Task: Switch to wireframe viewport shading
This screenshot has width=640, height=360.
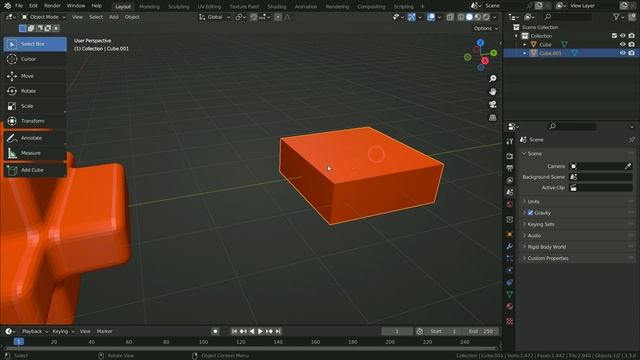Action: 461,17
